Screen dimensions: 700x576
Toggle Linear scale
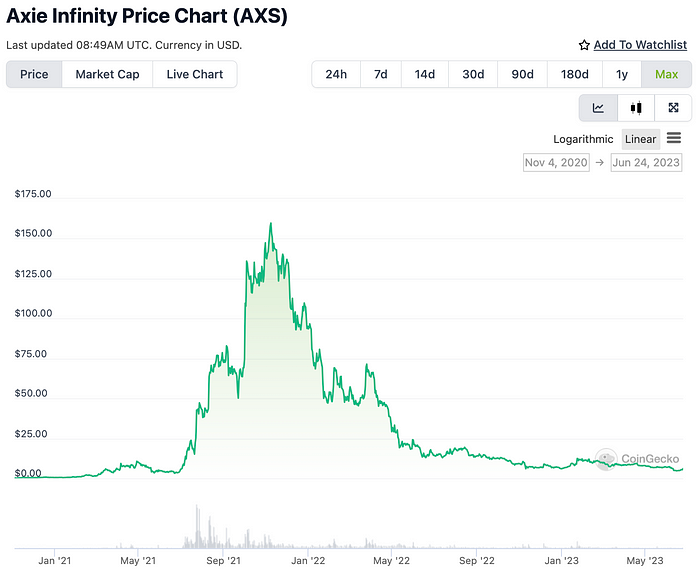[640, 139]
